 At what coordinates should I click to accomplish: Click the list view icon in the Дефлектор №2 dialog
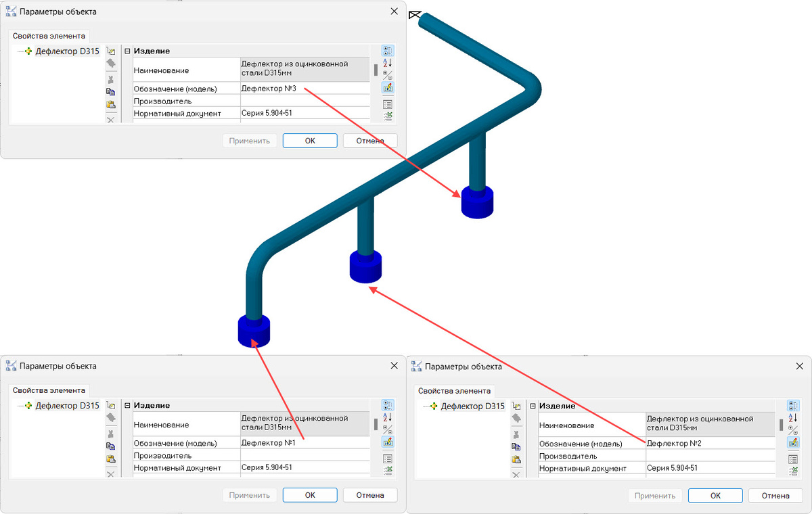[793, 459]
